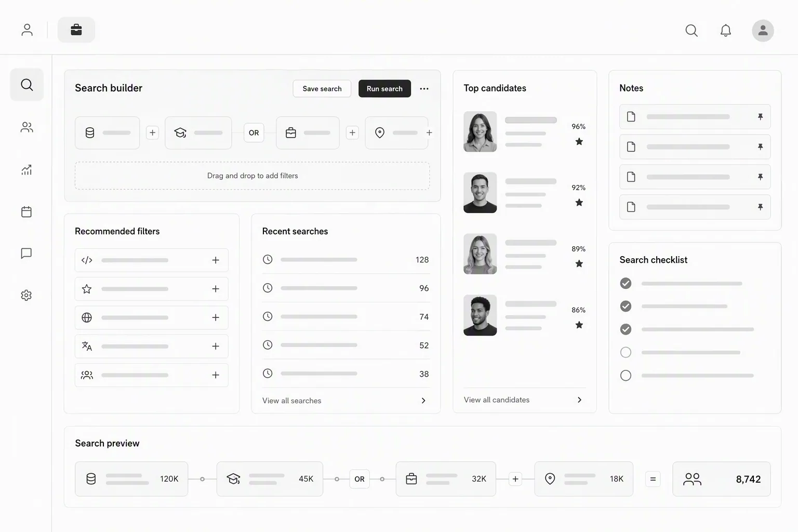
Task: Select 120K database node in Search preview
Action: [131, 479]
